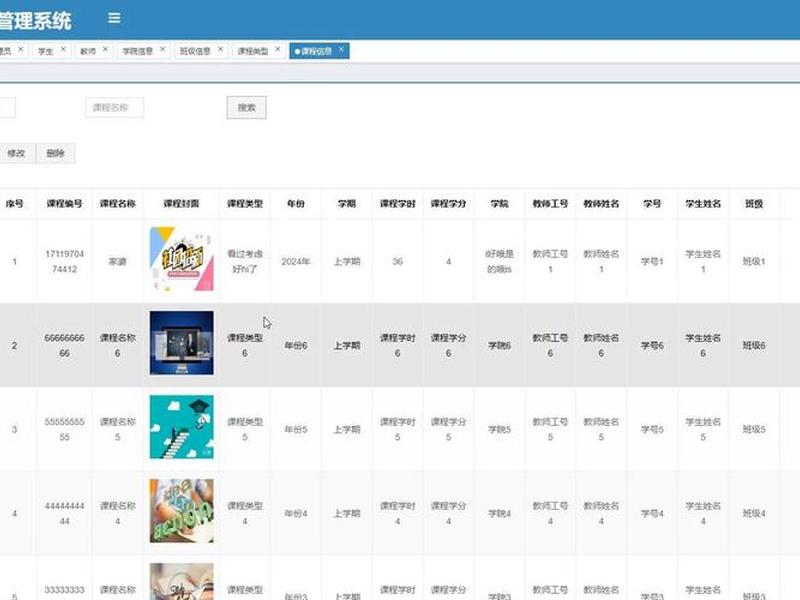Viewport: 800px width, 600px height.
Task: Select the 班级1 cell
Action: [x=754, y=261]
